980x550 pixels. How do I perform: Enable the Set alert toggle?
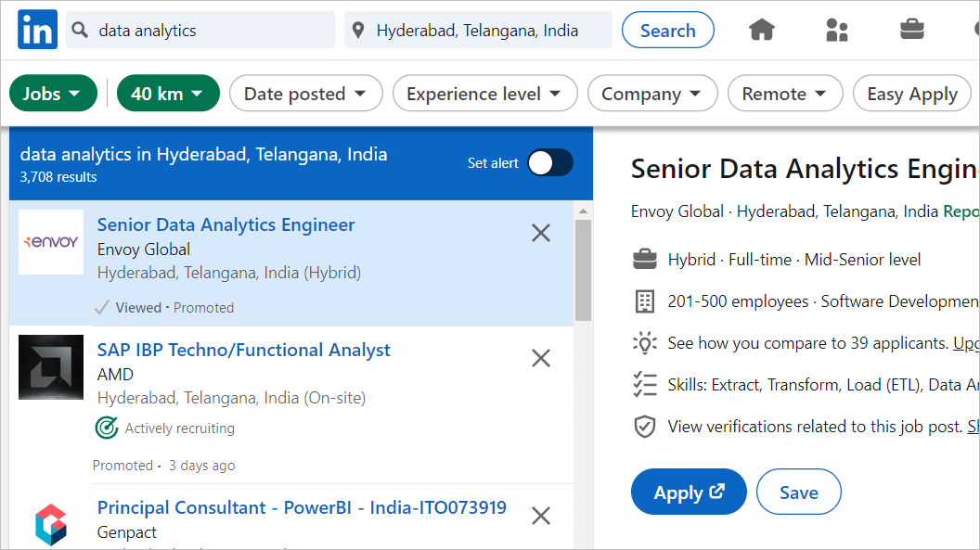[549, 162]
